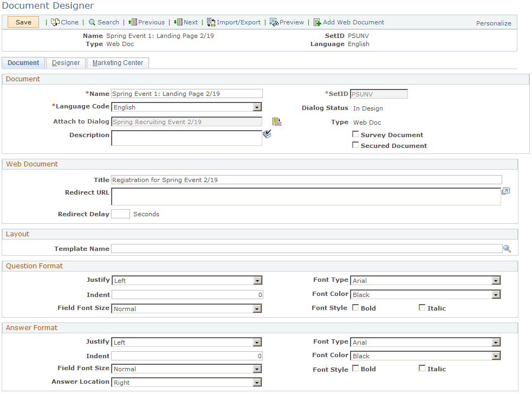Click the Preview link text
The width and height of the screenshot is (532, 394).
coord(291,22)
